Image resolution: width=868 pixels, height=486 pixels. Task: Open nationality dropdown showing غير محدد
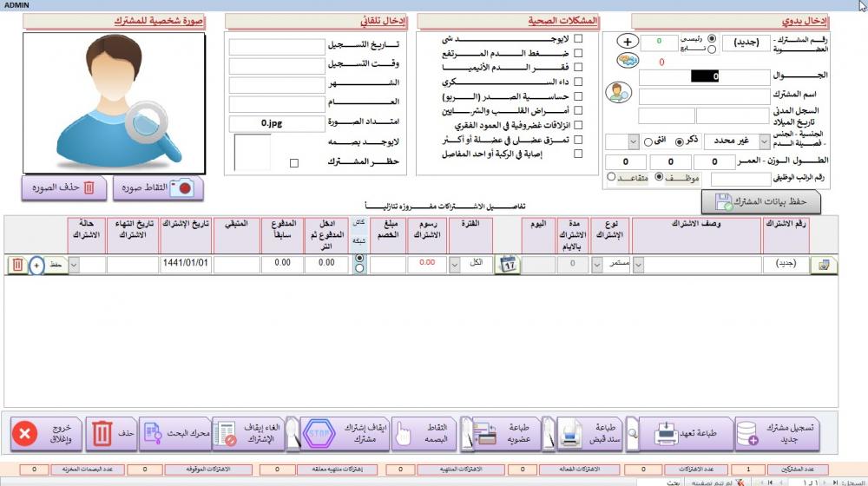pyautogui.click(x=764, y=141)
